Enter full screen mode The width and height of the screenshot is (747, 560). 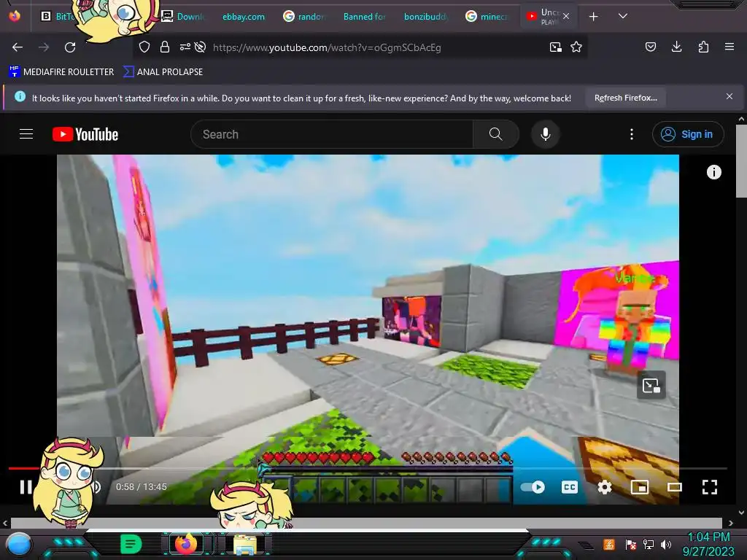coord(709,487)
